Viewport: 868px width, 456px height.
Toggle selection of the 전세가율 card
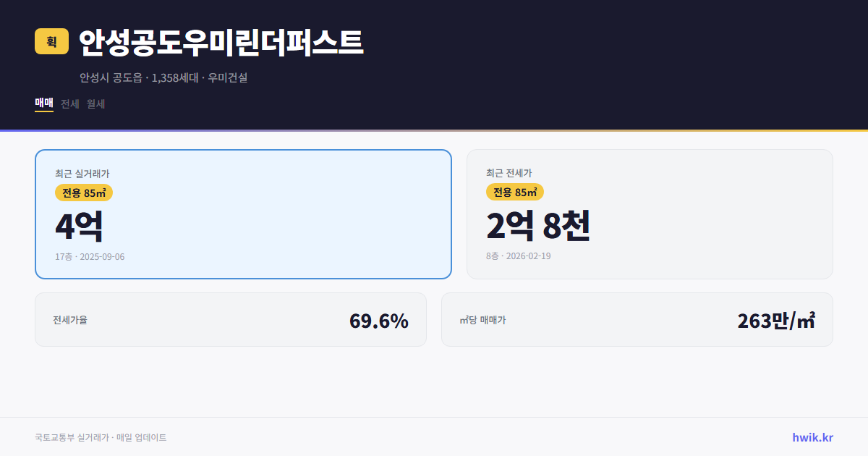[x=231, y=318]
